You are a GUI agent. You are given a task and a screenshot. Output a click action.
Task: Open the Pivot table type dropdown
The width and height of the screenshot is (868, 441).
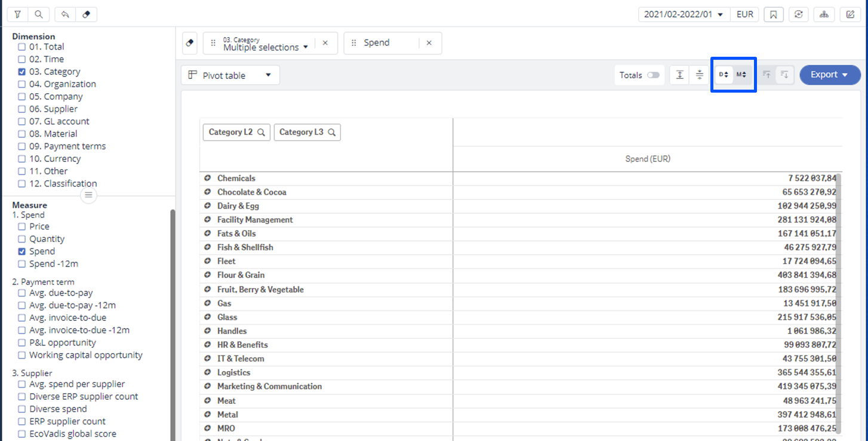pyautogui.click(x=230, y=75)
